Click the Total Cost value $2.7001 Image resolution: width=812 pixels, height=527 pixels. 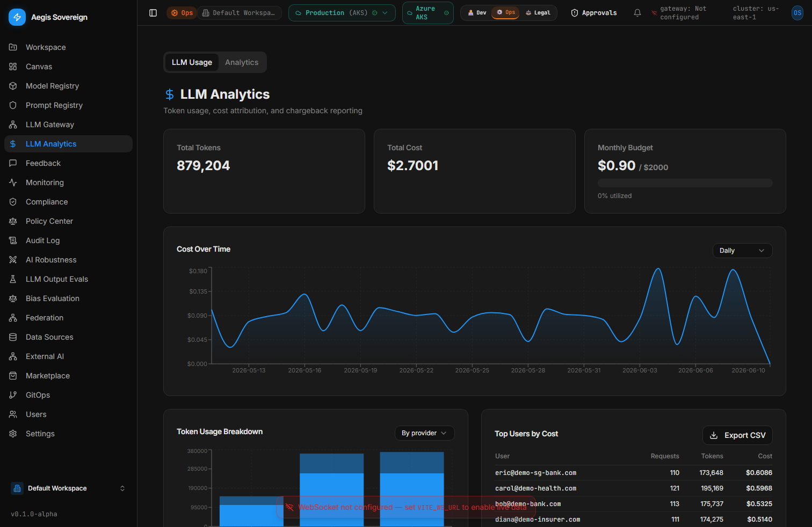pyautogui.click(x=412, y=165)
